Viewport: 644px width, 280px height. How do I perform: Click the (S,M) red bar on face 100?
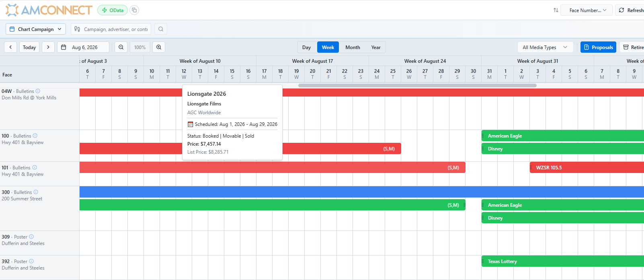342,149
